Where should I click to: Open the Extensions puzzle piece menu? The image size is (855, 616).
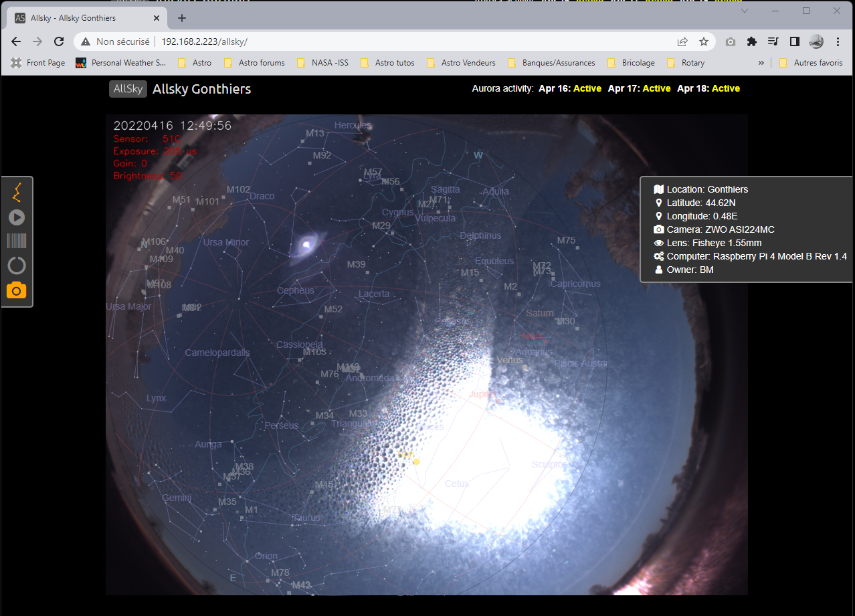click(752, 41)
